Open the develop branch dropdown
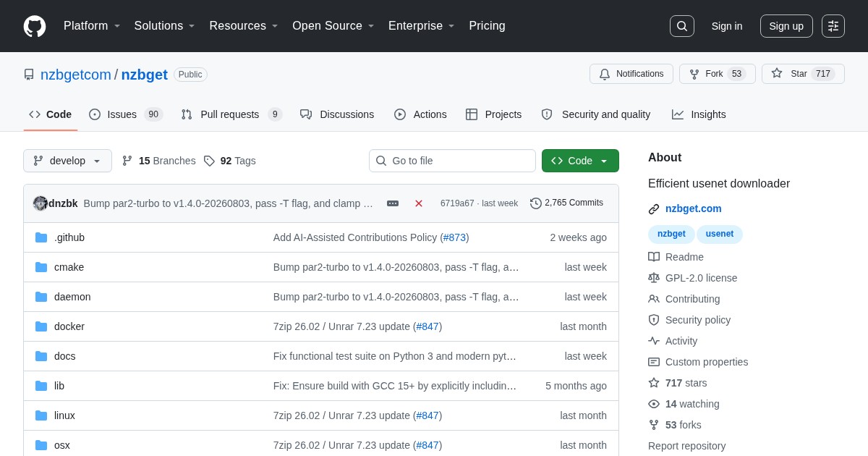The width and height of the screenshot is (868, 456). [x=67, y=161]
